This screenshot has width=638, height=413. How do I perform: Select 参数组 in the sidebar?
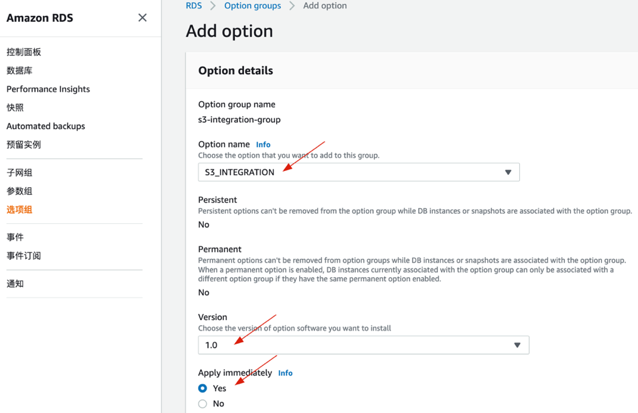19,191
